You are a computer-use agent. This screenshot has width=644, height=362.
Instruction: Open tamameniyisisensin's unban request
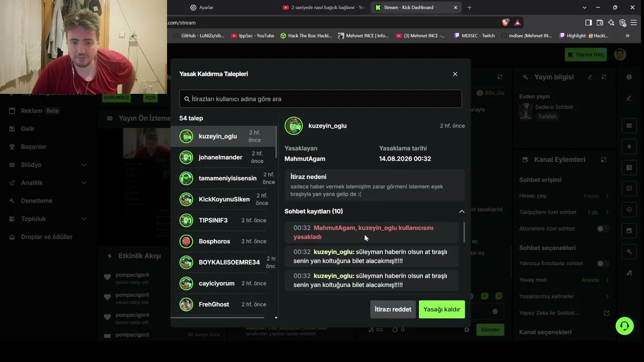(223, 178)
